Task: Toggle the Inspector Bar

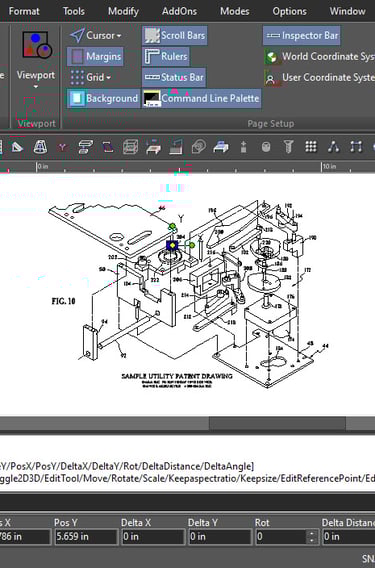Action: coord(301,36)
